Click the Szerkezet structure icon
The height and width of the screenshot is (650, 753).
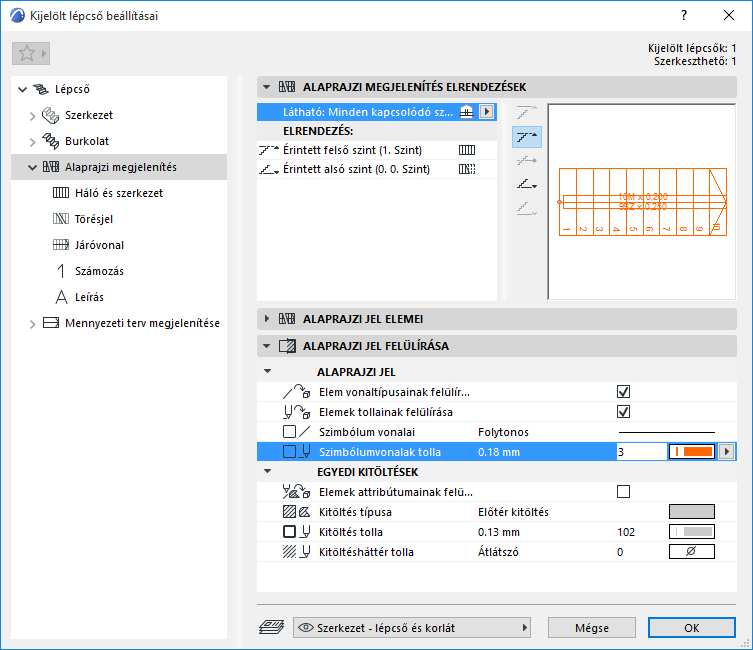pos(50,115)
